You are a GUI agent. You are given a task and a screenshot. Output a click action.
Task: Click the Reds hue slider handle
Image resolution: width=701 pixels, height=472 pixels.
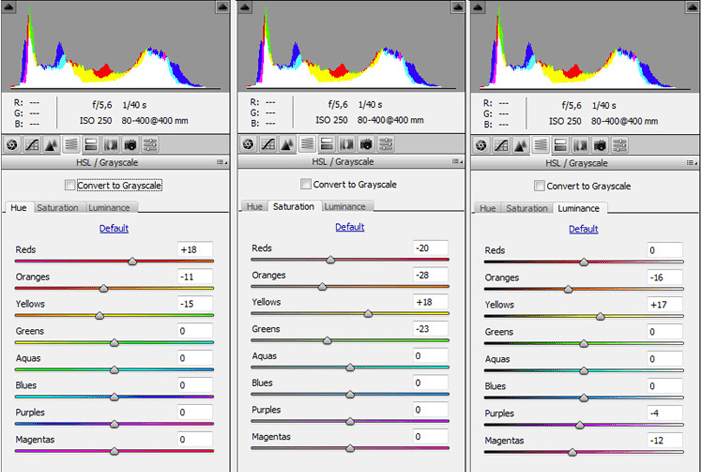(x=132, y=262)
